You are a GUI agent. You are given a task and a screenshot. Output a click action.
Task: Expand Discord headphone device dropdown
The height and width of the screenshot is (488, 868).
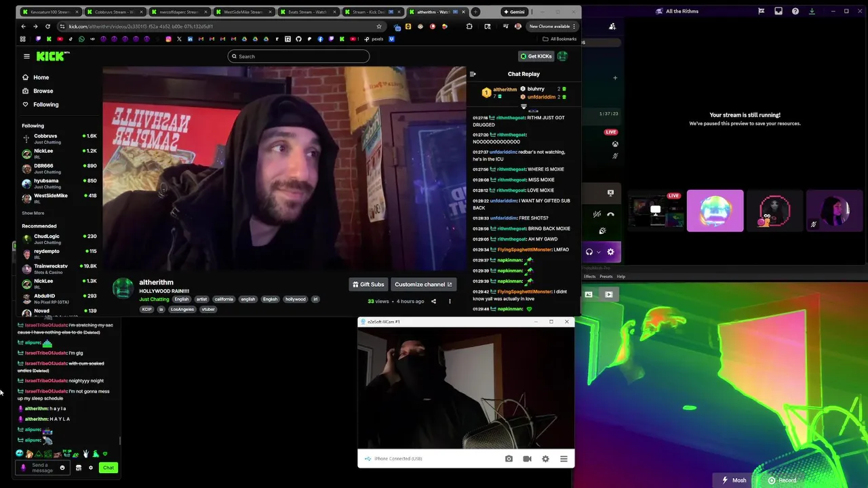pos(598,252)
